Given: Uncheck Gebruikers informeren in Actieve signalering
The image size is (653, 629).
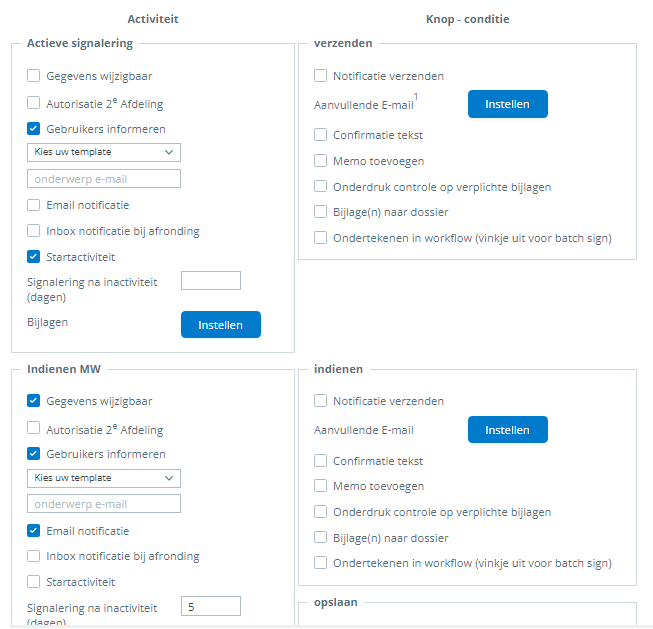Looking at the screenshot, I should [34, 129].
